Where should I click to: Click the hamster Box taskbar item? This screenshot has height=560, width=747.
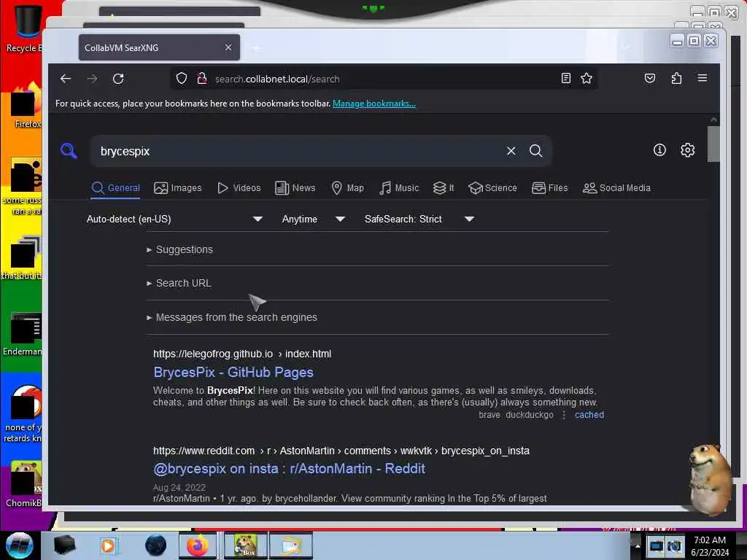point(245,545)
